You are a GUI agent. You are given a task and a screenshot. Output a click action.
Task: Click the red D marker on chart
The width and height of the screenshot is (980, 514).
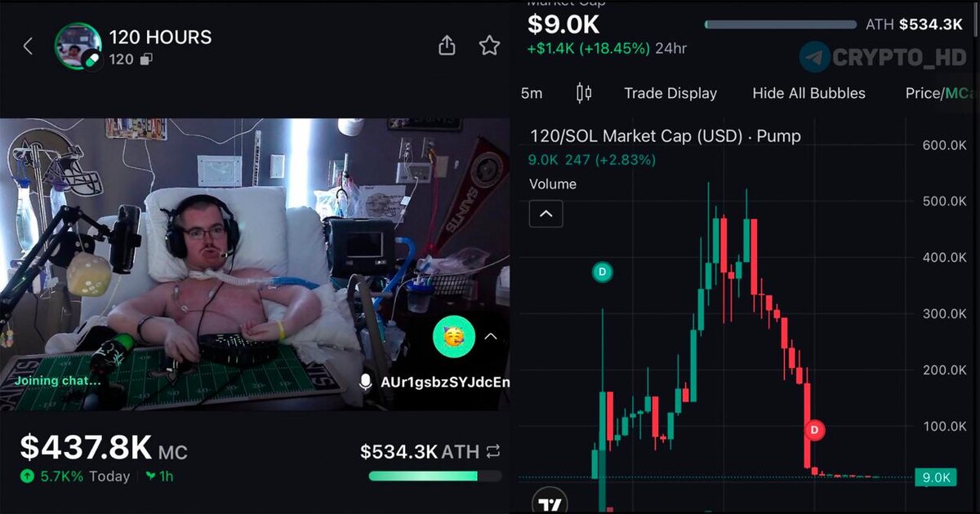click(x=814, y=430)
